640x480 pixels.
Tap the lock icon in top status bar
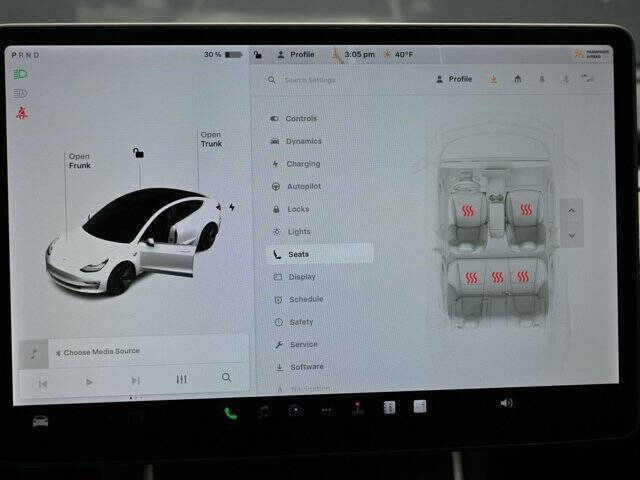[x=258, y=54]
